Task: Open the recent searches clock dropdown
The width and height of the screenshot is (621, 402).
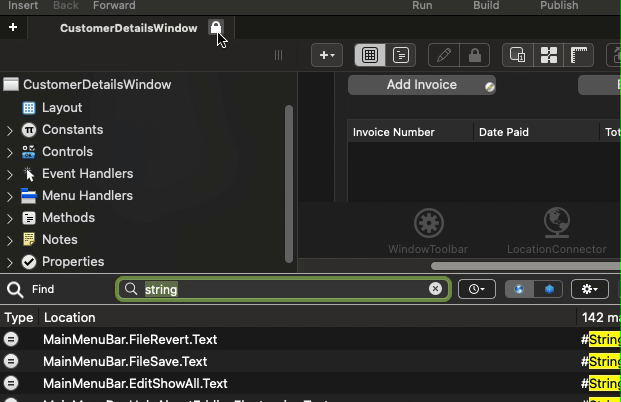Action: [x=476, y=289]
